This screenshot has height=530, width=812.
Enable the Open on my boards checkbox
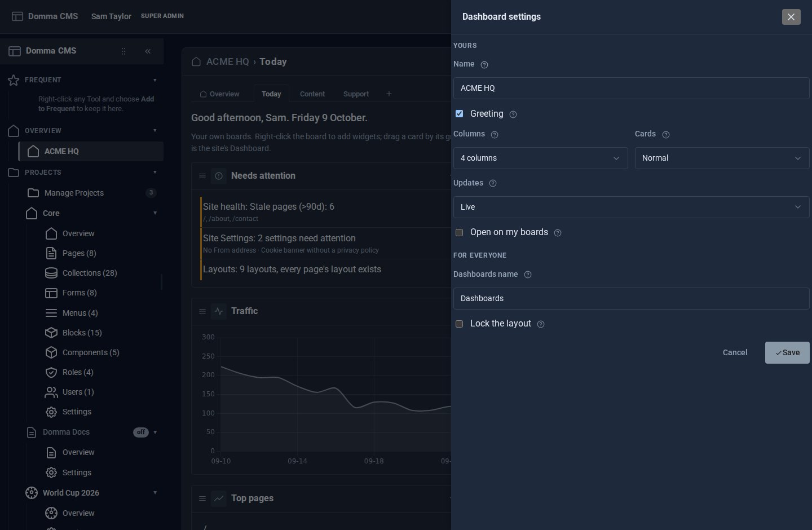pyautogui.click(x=460, y=232)
